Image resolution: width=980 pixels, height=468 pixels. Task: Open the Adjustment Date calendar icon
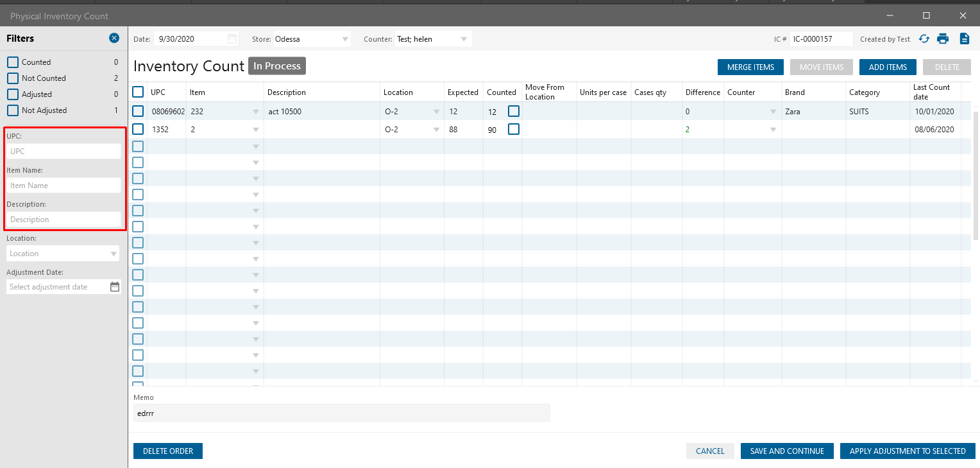115,287
